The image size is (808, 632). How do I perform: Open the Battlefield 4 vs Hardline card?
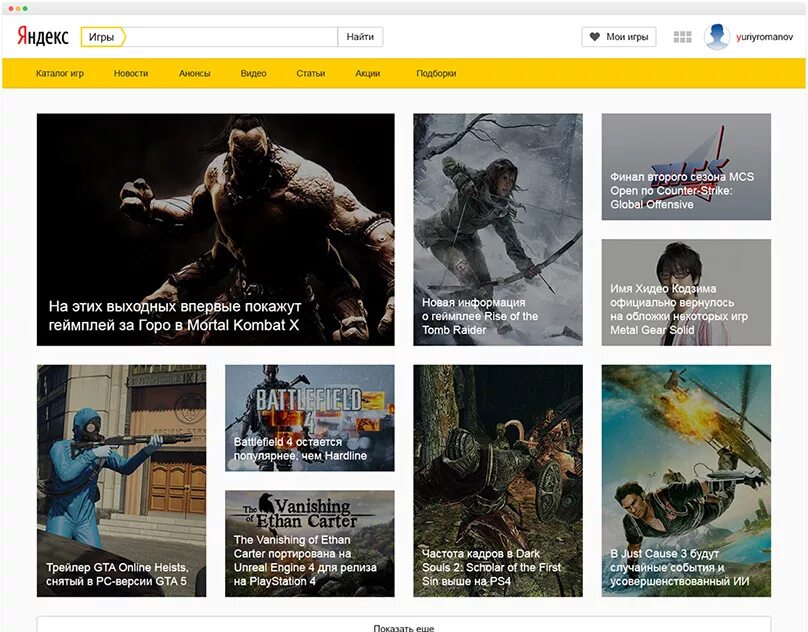(310, 418)
